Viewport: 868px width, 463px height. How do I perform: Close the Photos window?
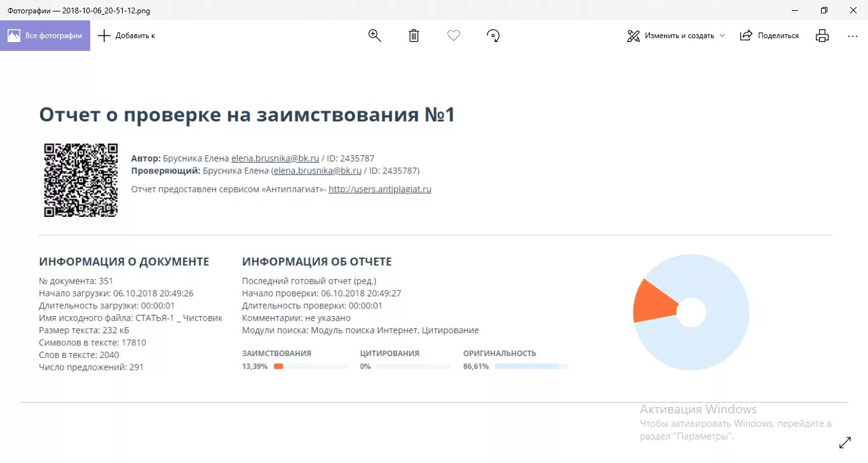[853, 10]
